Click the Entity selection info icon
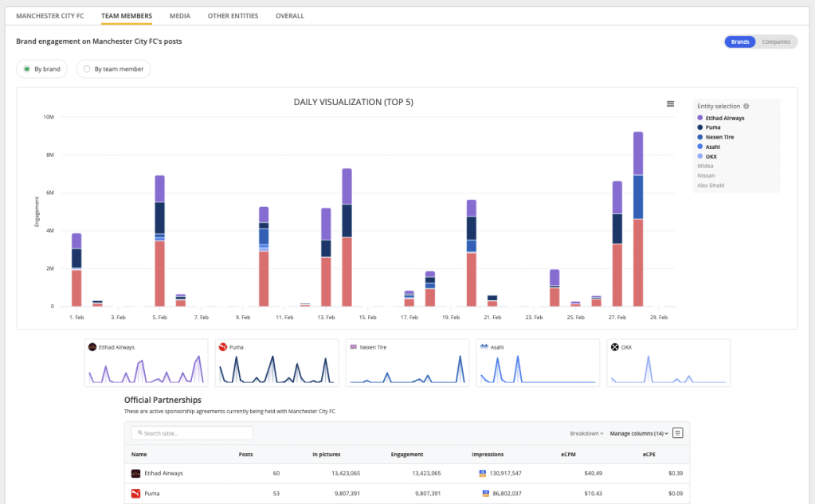The width and height of the screenshot is (815, 504). tap(746, 106)
